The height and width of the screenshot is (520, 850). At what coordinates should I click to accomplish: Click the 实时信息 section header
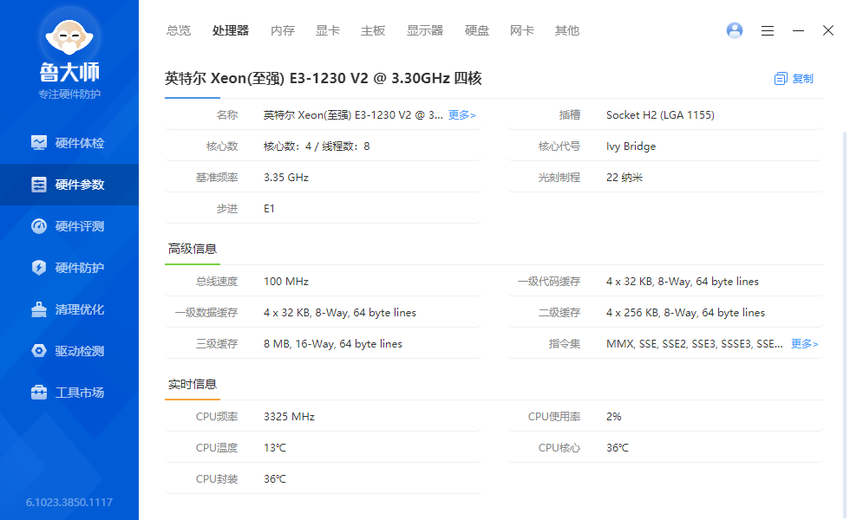point(192,384)
